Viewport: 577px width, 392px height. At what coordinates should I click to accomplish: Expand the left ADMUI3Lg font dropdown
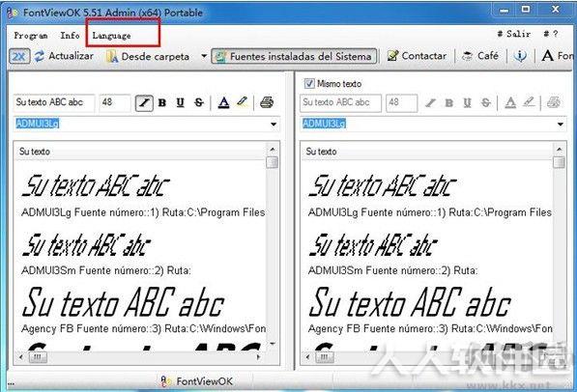pyautogui.click(x=274, y=125)
